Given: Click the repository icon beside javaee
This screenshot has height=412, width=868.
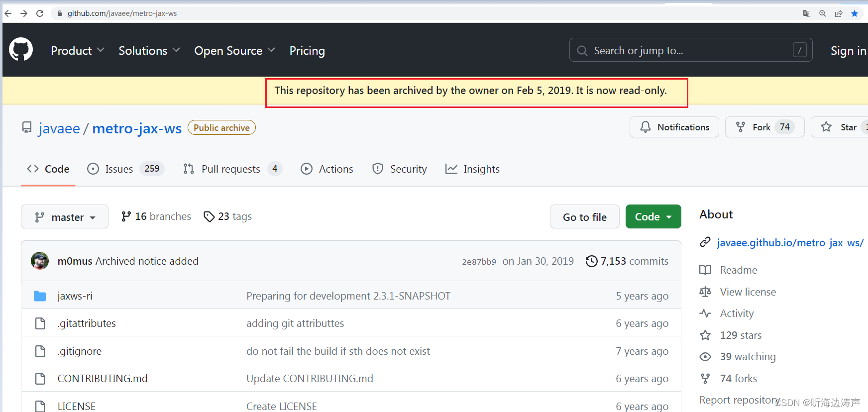Looking at the screenshot, I should click(x=27, y=128).
